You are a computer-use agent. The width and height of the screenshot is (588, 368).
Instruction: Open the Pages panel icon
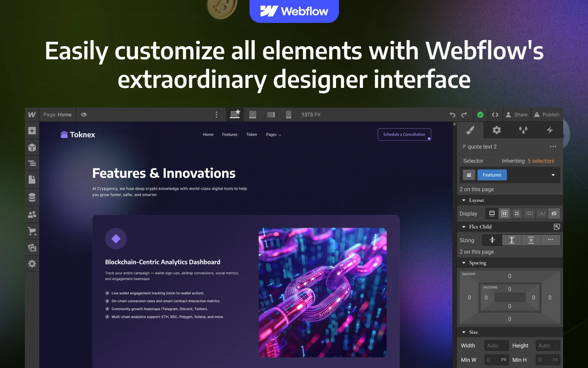pyautogui.click(x=32, y=180)
